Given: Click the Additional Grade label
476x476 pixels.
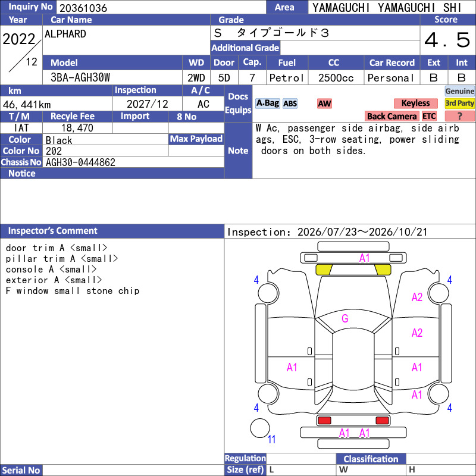Looking at the screenshot, I should [x=245, y=48].
